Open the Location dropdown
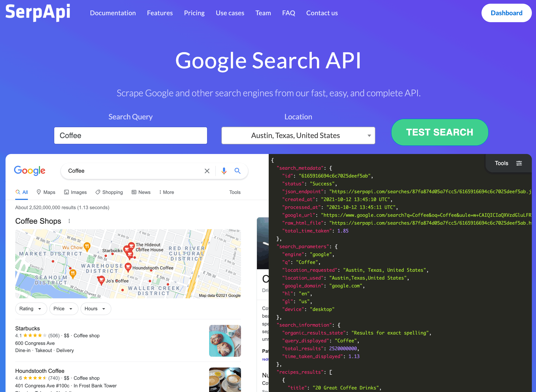 pyautogui.click(x=298, y=135)
